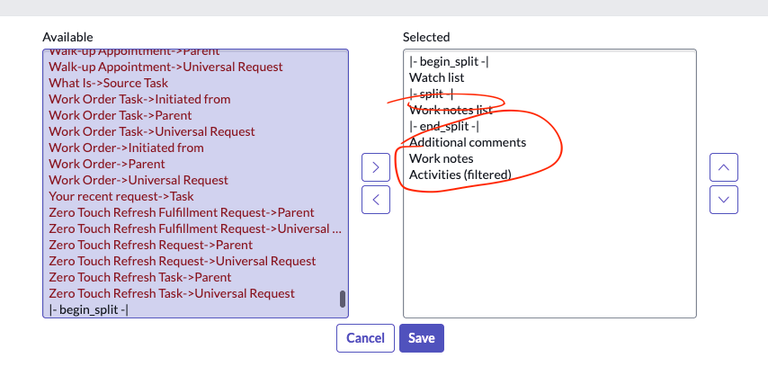
Task: Move selected item down with chevron
Action: coord(723,199)
